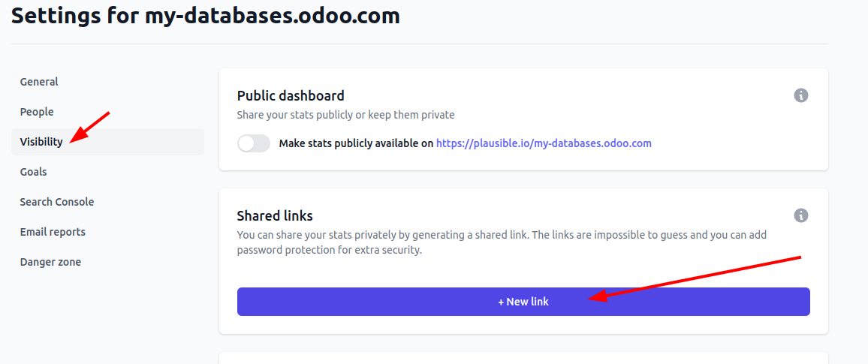Click the horizontal divider under the page heading
Viewport: 868px width, 364px height.
coord(419,44)
